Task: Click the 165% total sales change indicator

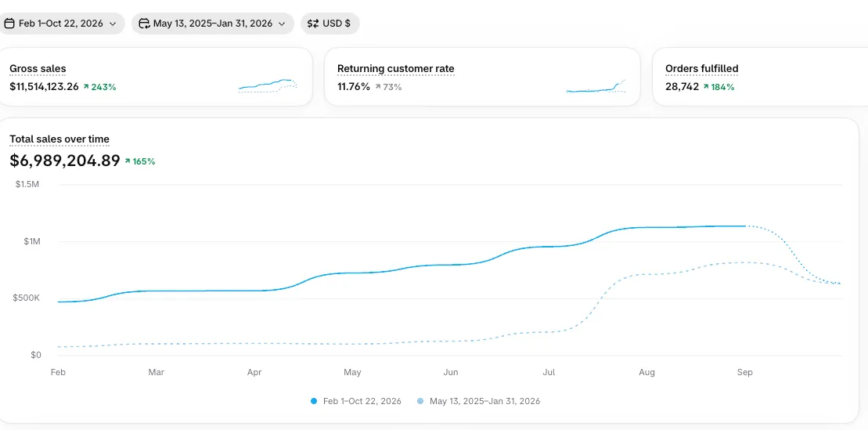Action: click(140, 162)
